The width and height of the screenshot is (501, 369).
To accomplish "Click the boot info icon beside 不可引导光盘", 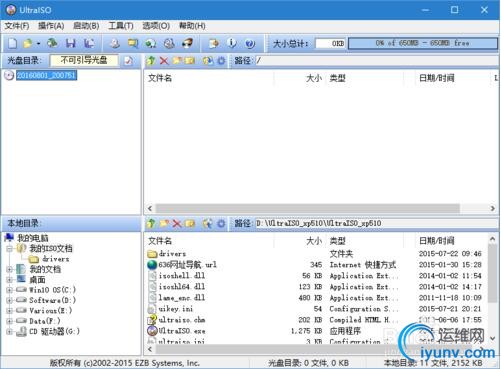I will click(128, 61).
